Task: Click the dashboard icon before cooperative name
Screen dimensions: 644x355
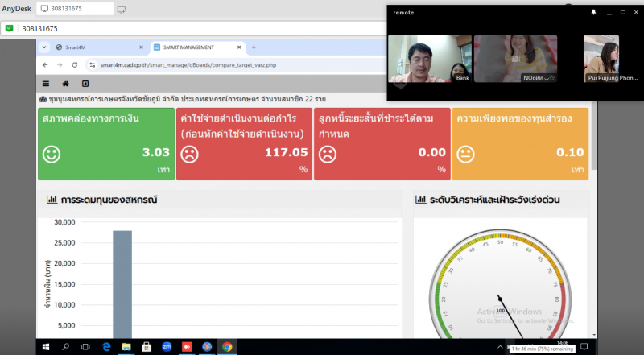Action: coord(43,100)
